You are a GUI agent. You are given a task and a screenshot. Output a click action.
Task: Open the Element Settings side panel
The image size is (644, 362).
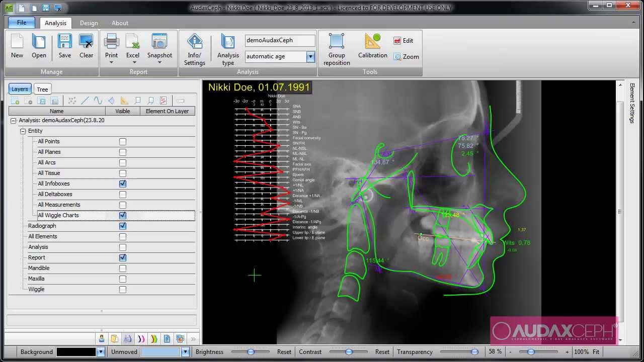coord(632,103)
